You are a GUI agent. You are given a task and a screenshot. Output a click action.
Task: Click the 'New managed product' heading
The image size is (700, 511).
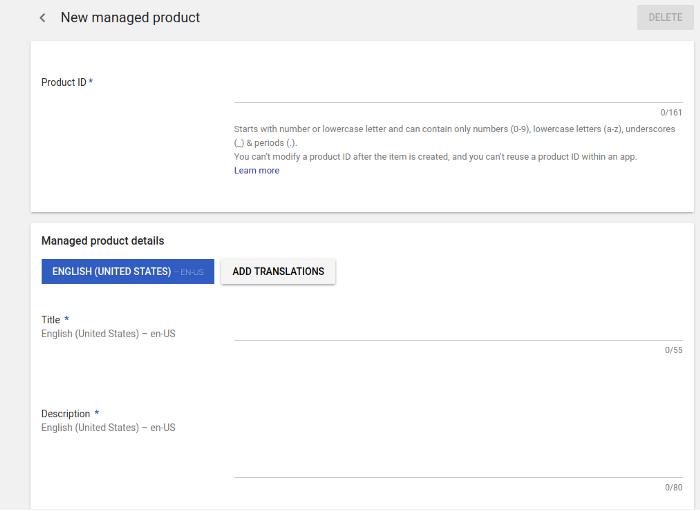click(x=130, y=17)
